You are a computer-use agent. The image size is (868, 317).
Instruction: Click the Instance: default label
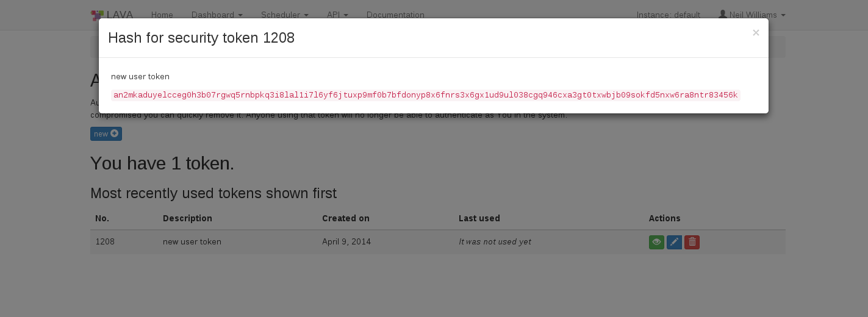click(669, 15)
